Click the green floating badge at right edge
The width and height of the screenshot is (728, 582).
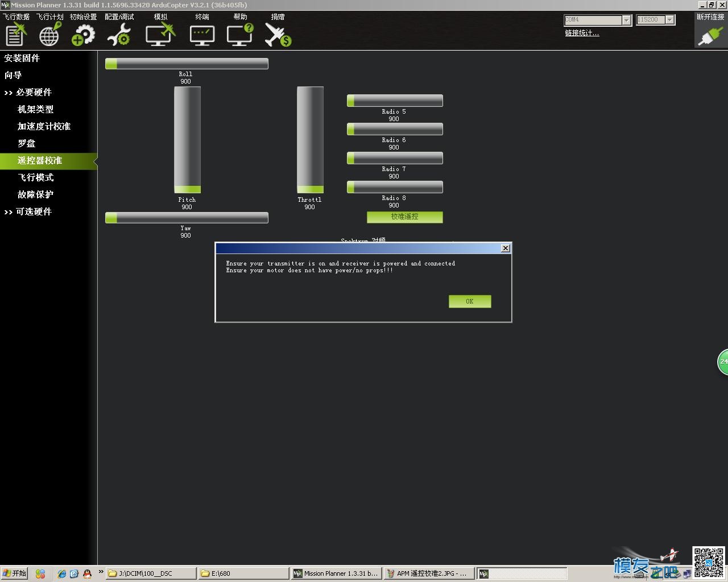point(723,361)
